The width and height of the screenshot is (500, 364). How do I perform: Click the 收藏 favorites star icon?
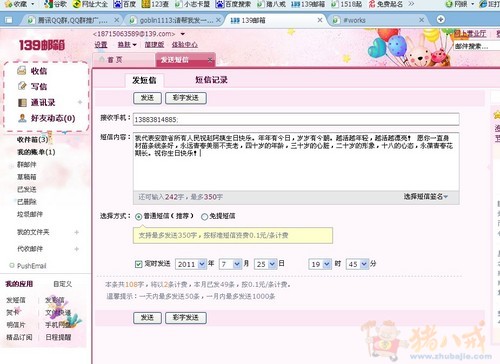tap(8, 4)
